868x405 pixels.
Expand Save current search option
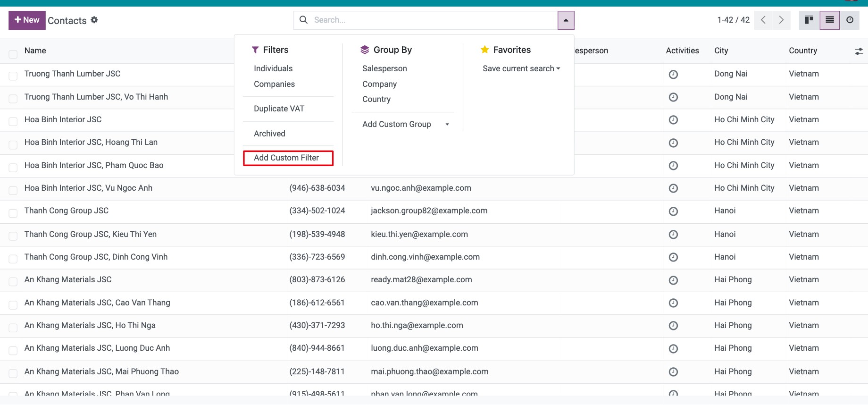(x=521, y=68)
